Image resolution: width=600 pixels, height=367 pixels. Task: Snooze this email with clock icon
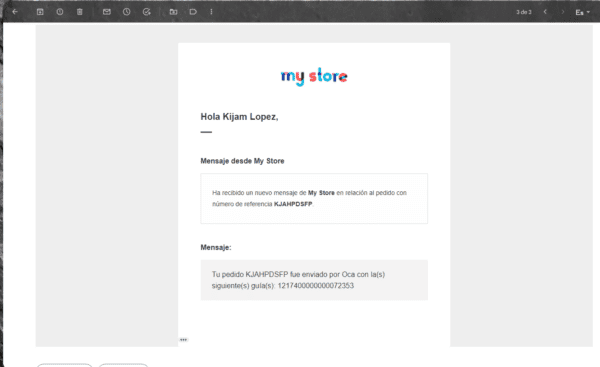(x=127, y=12)
